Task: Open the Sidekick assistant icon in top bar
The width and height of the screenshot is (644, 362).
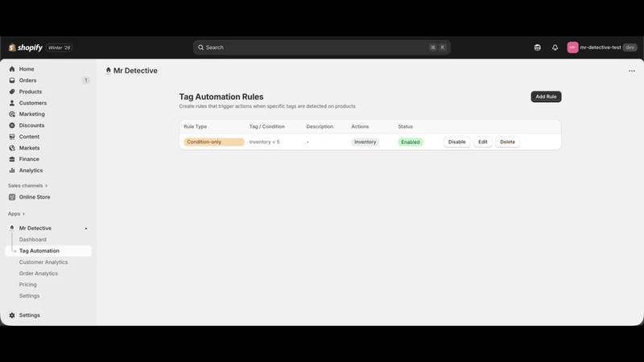Action: 537,47
